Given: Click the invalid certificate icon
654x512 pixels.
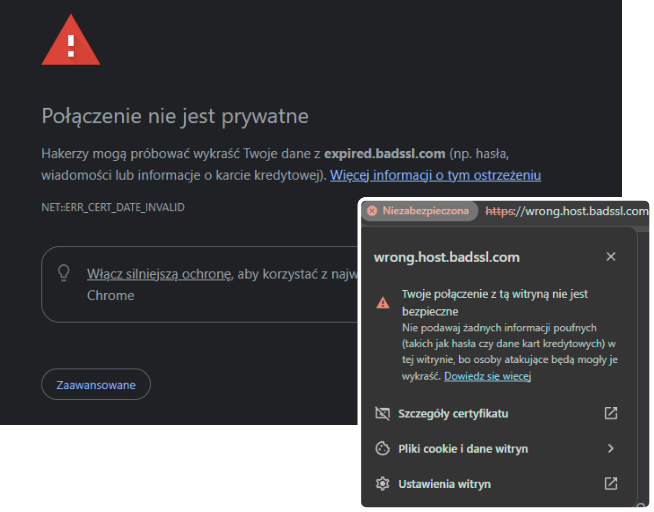Looking at the screenshot, I should pos(382,414).
